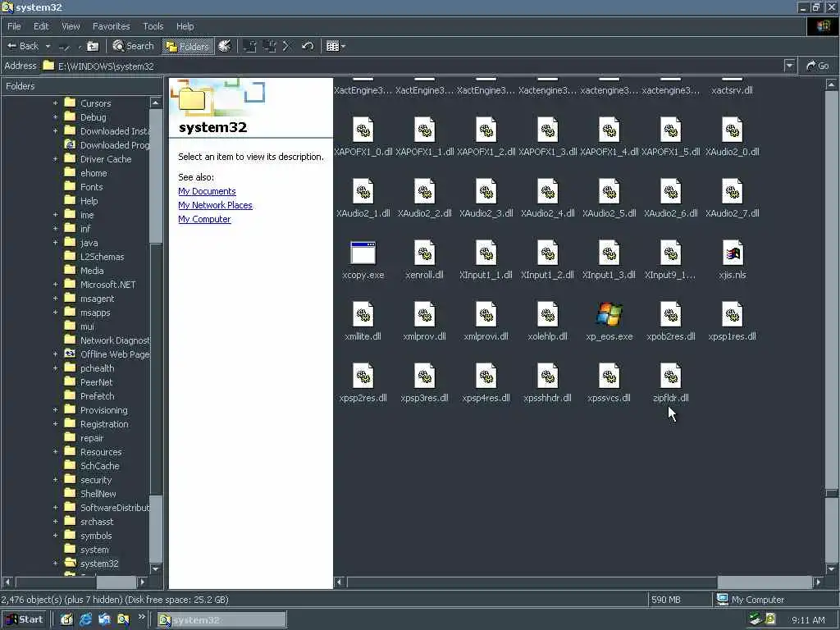Select the xmlprov.dll file icon
Viewport: 840px width, 630px height.
coord(425,314)
